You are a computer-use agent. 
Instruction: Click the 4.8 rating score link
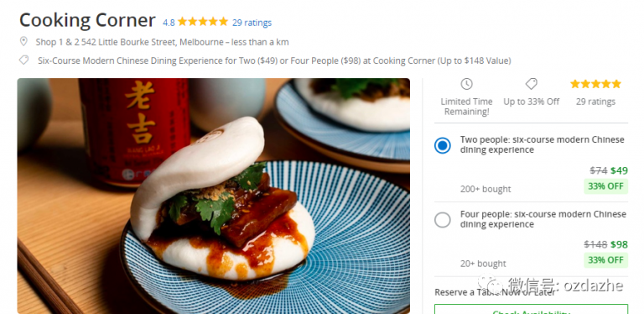(169, 23)
